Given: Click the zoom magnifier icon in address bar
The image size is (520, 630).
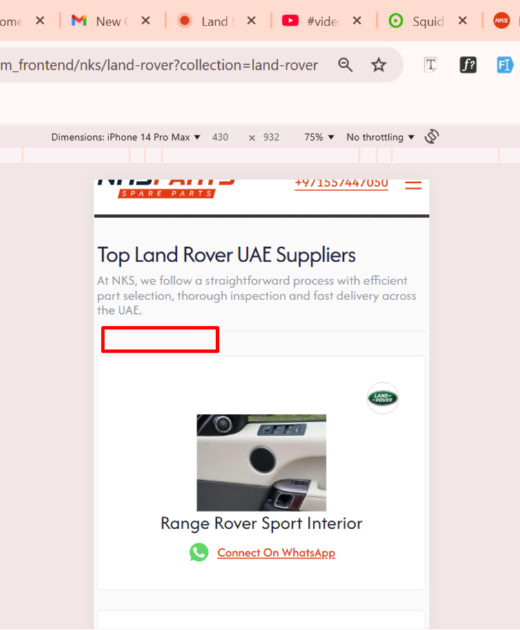Looking at the screenshot, I should click(x=345, y=65).
